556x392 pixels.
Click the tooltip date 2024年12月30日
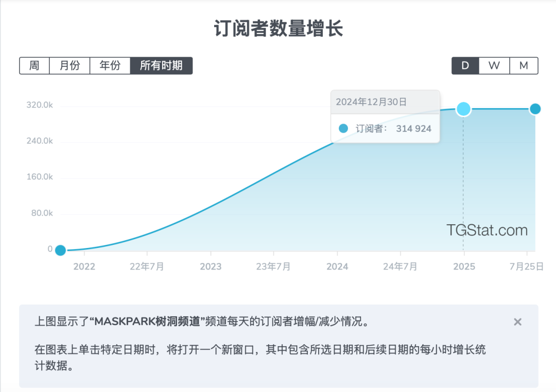[x=371, y=102]
